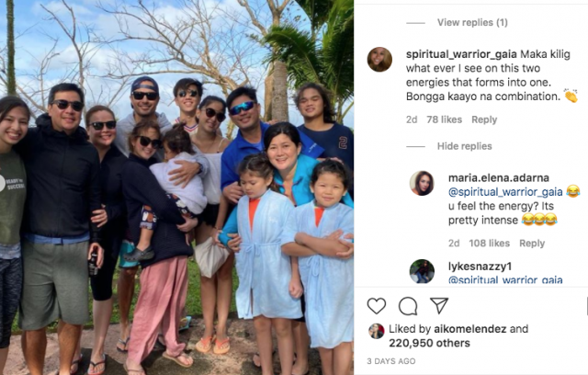Open maria.elena.adarna's profile avatar
This screenshot has height=375, width=588.
pyautogui.click(x=422, y=183)
